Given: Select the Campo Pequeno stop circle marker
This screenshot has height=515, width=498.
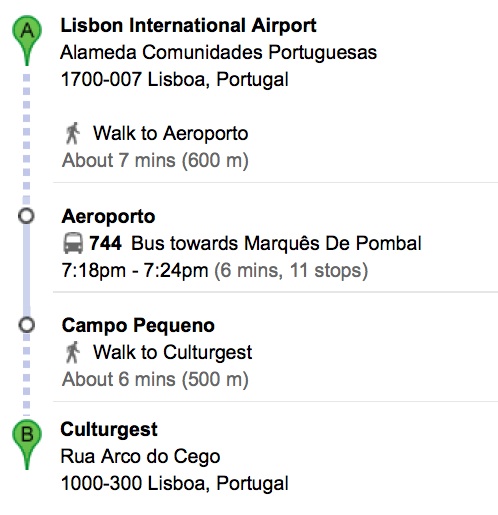Looking at the screenshot, I should [26, 325].
